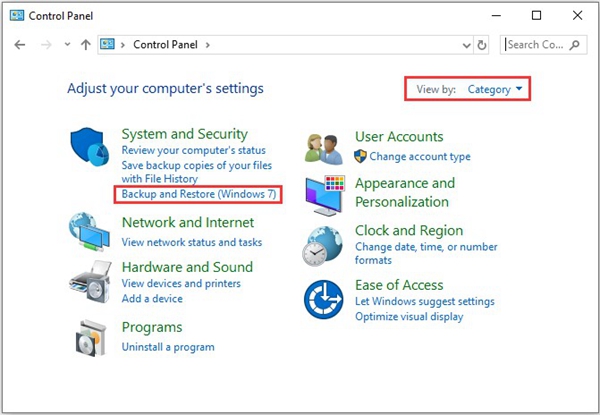Open the View by Category dropdown
The width and height of the screenshot is (600, 415).
494,90
